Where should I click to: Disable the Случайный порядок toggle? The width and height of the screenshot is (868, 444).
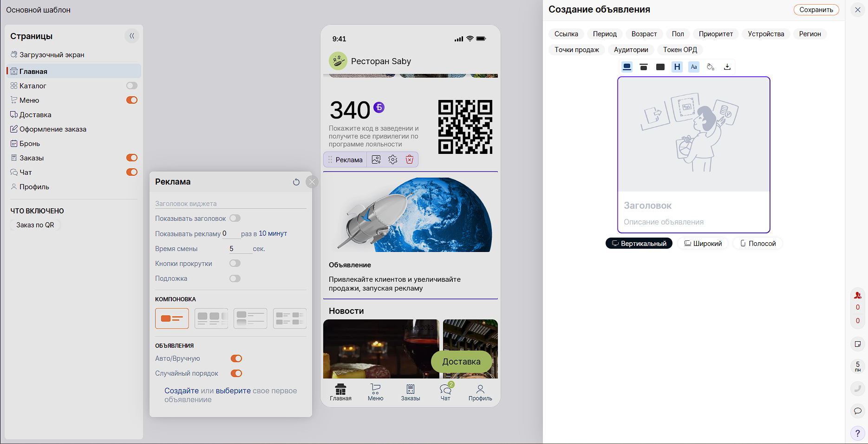pyautogui.click(x=236, y=373)
